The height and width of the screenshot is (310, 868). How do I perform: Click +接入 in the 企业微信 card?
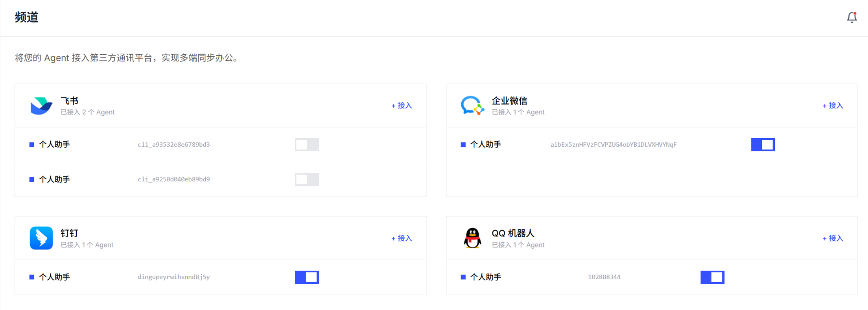[833, 105]
